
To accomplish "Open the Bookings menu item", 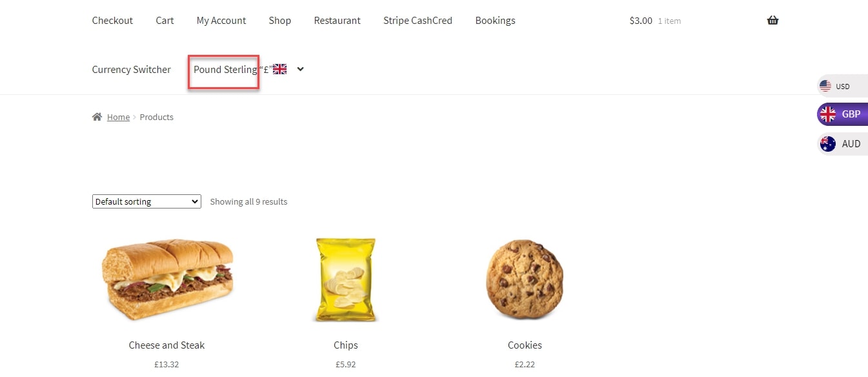I will [x=495, y=21].
